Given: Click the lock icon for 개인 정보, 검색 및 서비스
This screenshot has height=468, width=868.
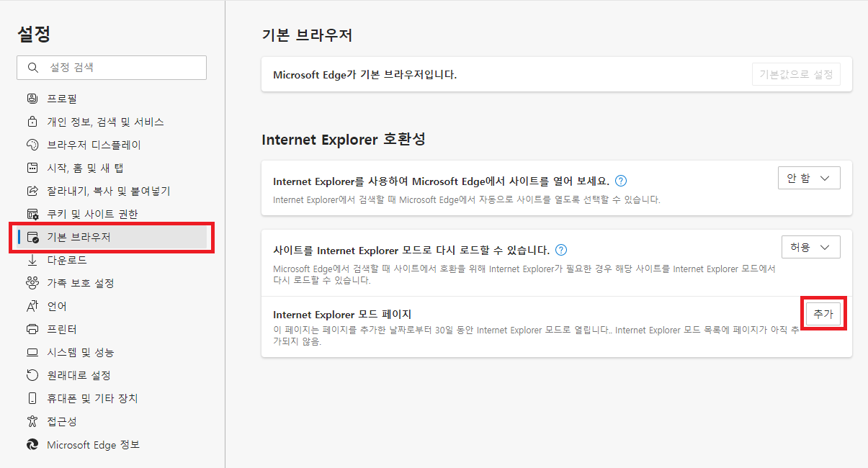Looking at the screenshot, I should click(32, 122).
